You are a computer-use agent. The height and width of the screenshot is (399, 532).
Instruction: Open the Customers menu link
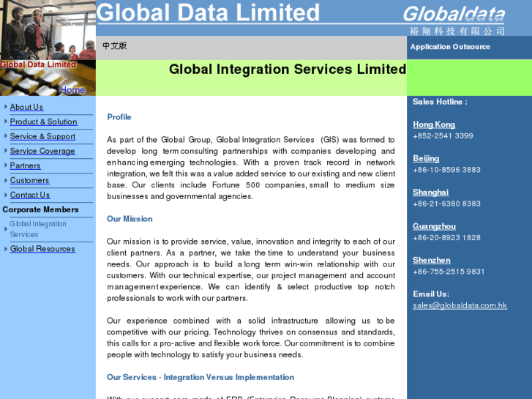29,180
